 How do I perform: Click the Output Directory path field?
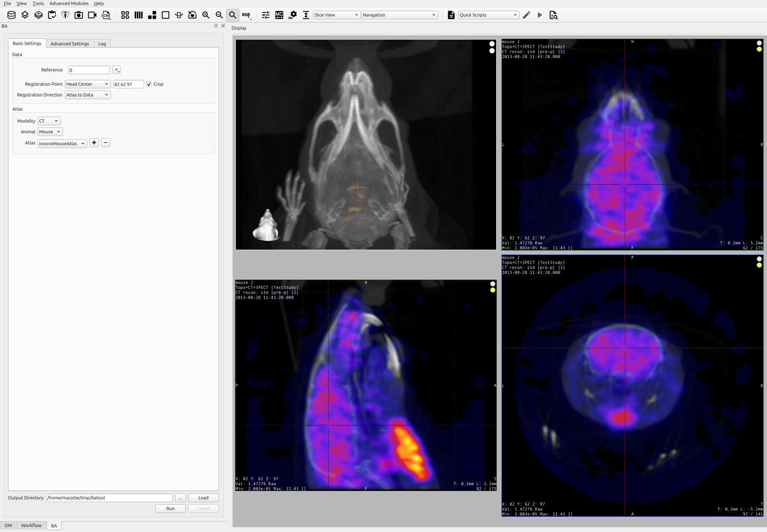[x=109, y=498]
